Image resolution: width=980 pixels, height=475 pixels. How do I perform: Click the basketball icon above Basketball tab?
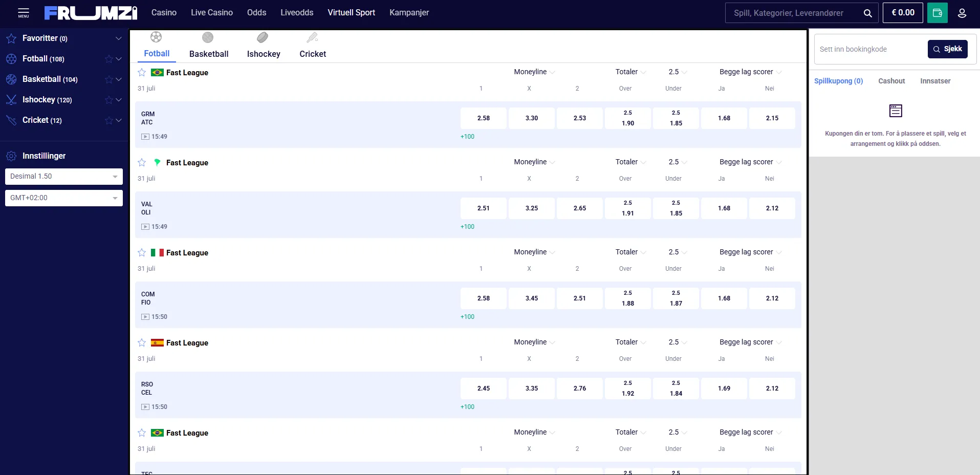pos(207,37)
